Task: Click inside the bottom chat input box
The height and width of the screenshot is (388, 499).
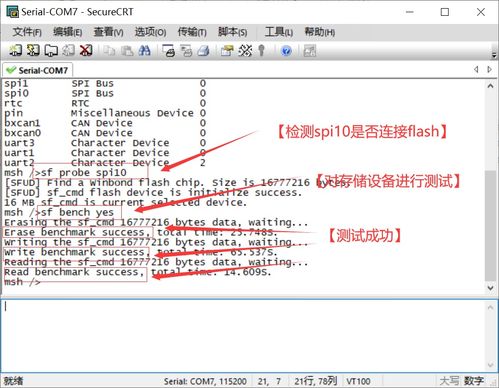Action: click(x=243, y=335)
